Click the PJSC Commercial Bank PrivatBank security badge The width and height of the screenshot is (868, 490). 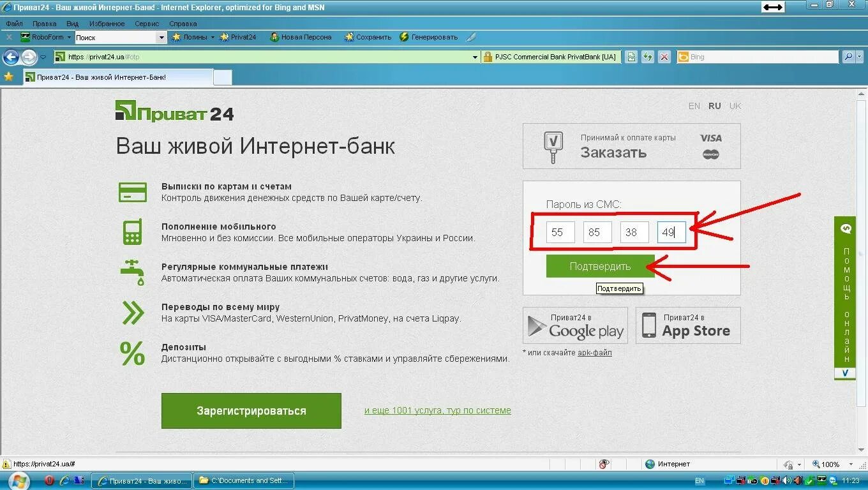[x=550, y=57]
